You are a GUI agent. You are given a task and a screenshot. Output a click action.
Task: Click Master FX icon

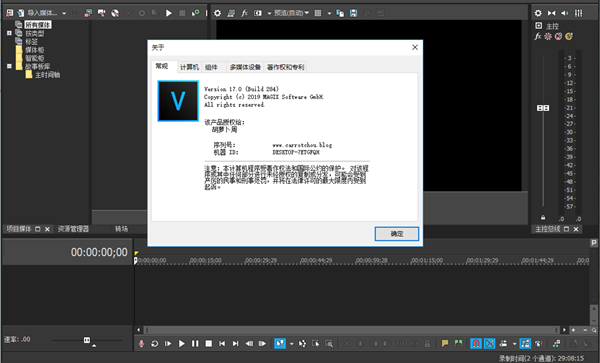coord(538,36)
